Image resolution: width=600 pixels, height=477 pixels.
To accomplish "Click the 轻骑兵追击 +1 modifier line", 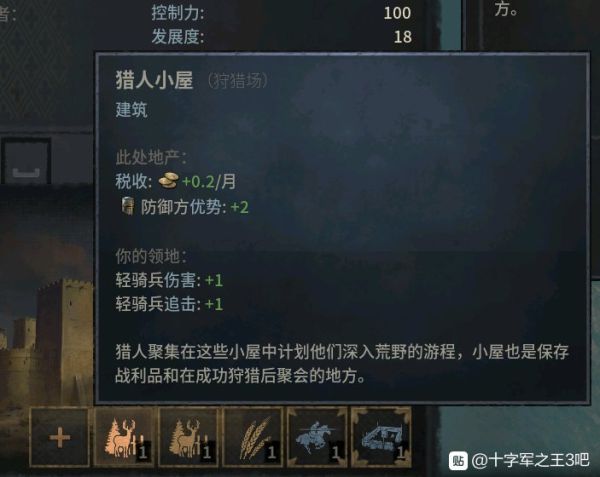I will coord(169,304).
